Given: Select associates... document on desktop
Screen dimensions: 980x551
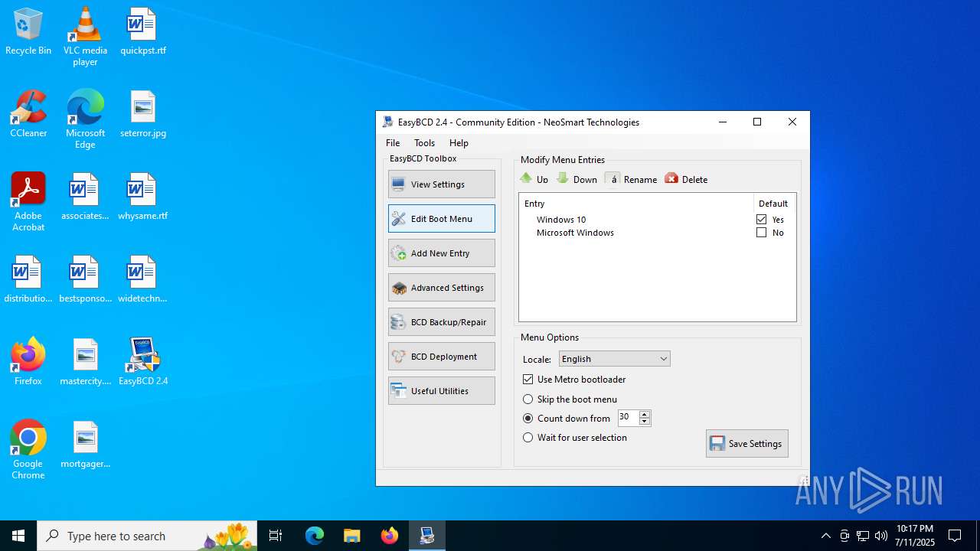Looking at the screenshot, I should (x=85, y=197).
